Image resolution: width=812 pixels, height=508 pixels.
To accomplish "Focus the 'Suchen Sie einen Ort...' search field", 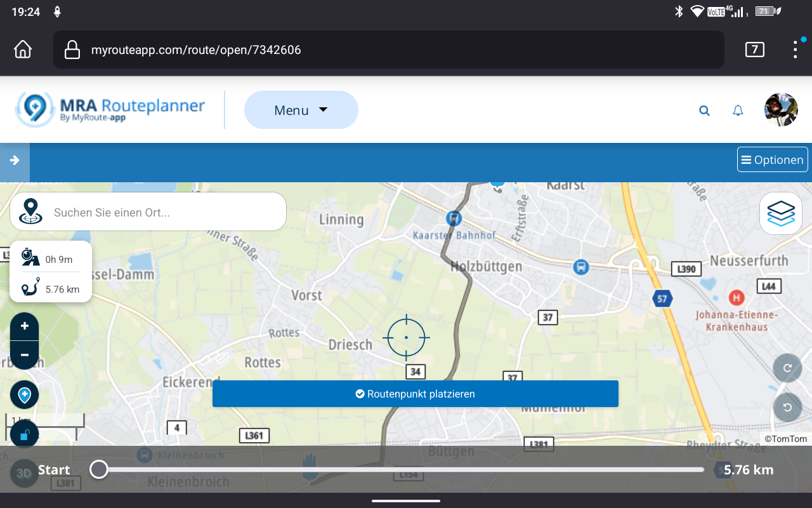I will (x=148, y=211).
